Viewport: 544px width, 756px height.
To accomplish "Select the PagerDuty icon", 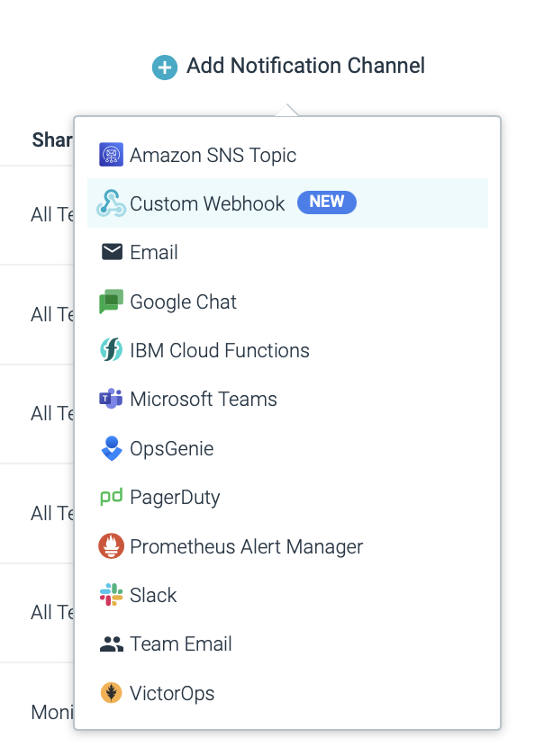I will [111, 497].
